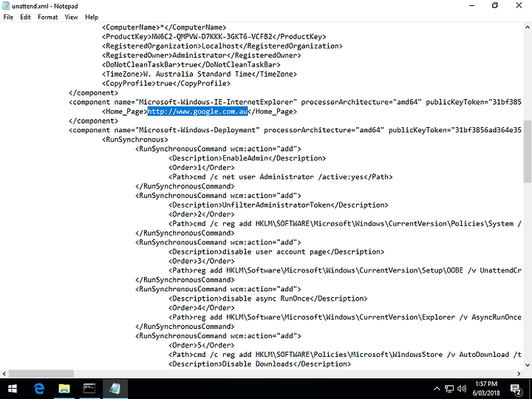The width and height of the screenshot is (532, 399).
Task: Click the UnfilterAdministratorToken description line
Action: (279, 205)
